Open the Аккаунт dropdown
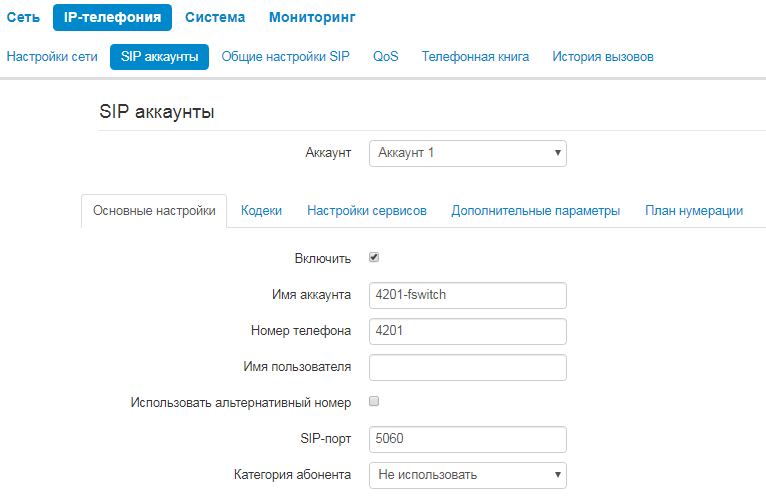 [x=467, y=153]
